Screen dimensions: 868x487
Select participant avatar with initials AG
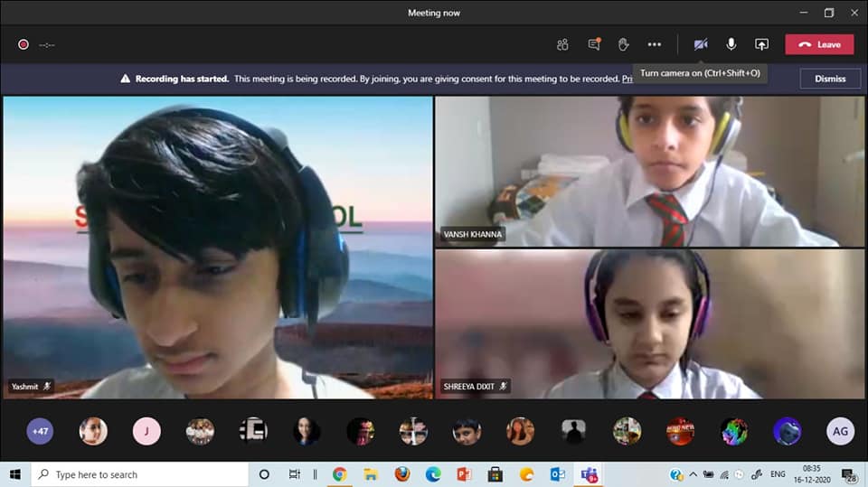click(x=840, y=431)
